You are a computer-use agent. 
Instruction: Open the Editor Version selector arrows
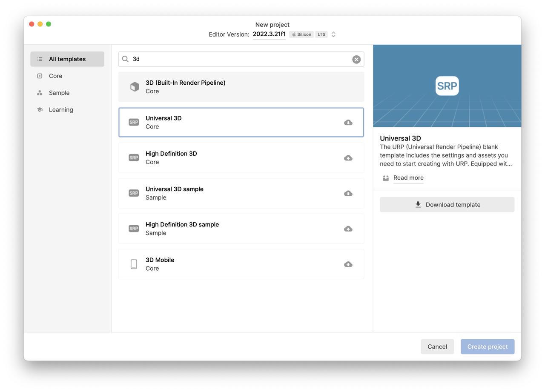pyautogui.click(x=333, y=34)
